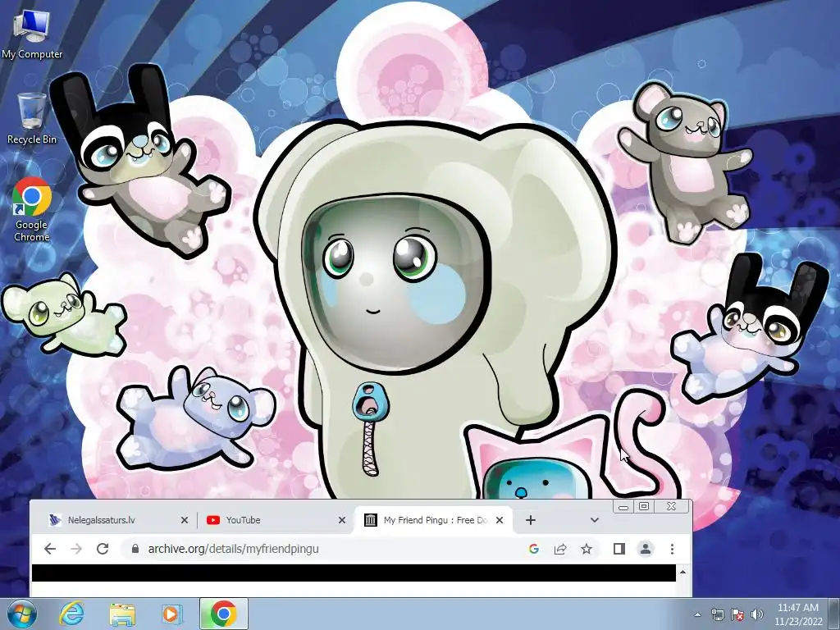Image resolution: width=840 pixels, height=630 pixels.
Task: Select the Recycle Bin desktop icon
Action: click(32, 118)
